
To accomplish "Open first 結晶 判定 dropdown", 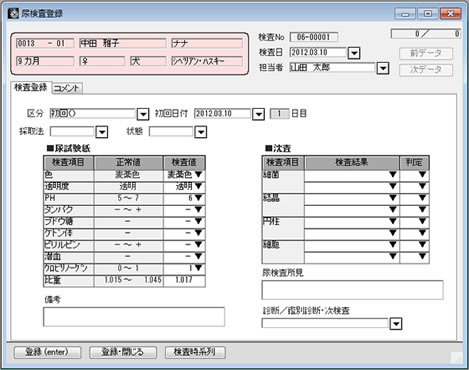I will click(x=422, y=198).
